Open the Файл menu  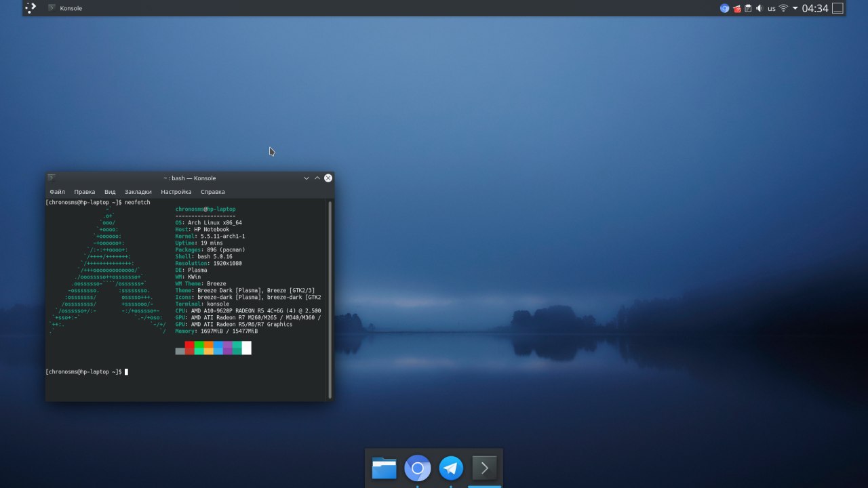(57, 192)
